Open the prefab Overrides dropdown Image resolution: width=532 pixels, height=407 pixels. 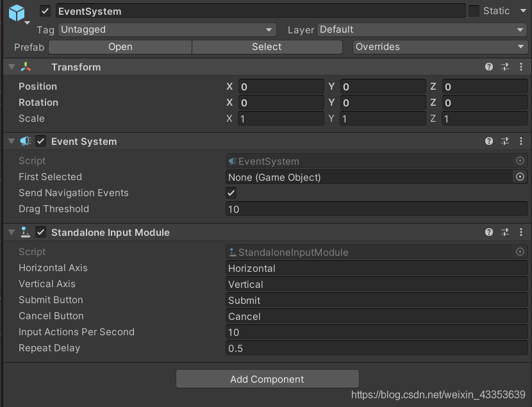[x=440, y=47]
